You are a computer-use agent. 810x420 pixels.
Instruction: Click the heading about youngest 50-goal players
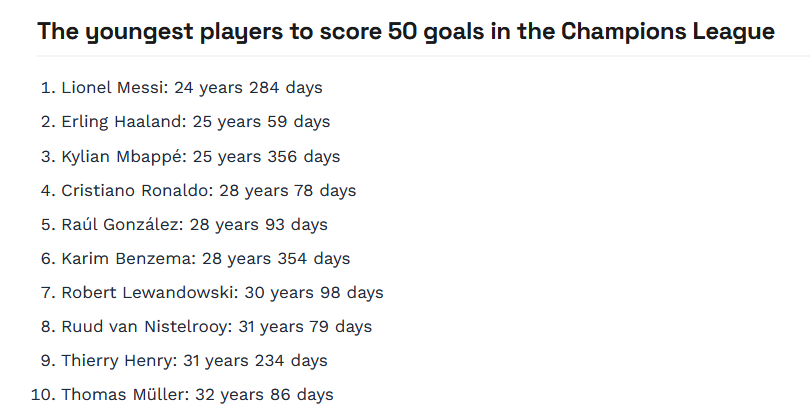[406, 32]
